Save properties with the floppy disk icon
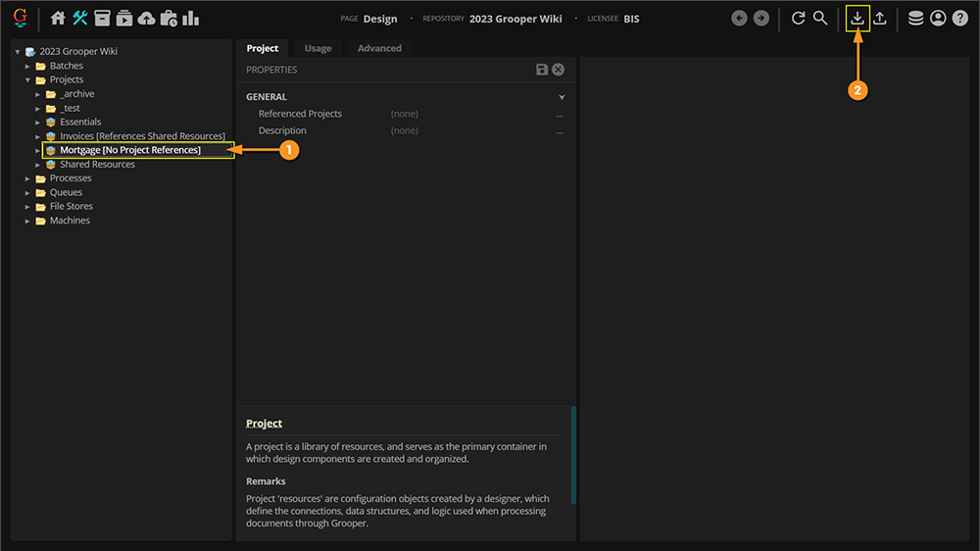The image size is (980, 551). [542, 70]
